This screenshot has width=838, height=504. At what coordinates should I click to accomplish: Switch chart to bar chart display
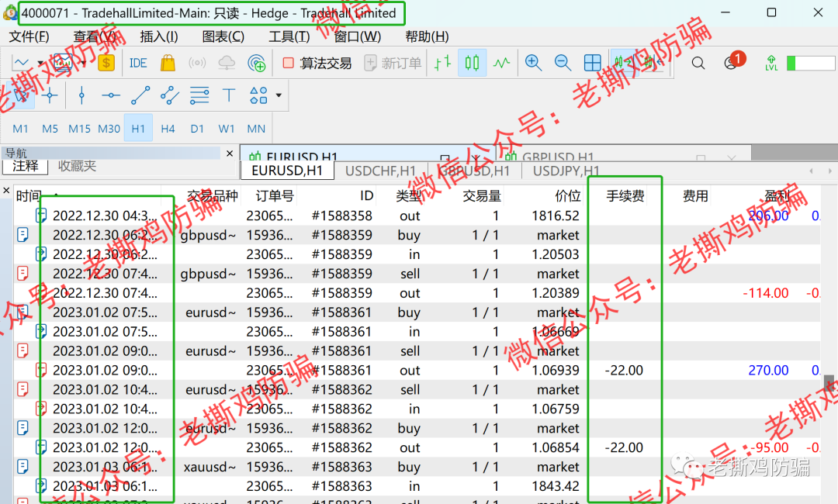[x=442, y=63]
